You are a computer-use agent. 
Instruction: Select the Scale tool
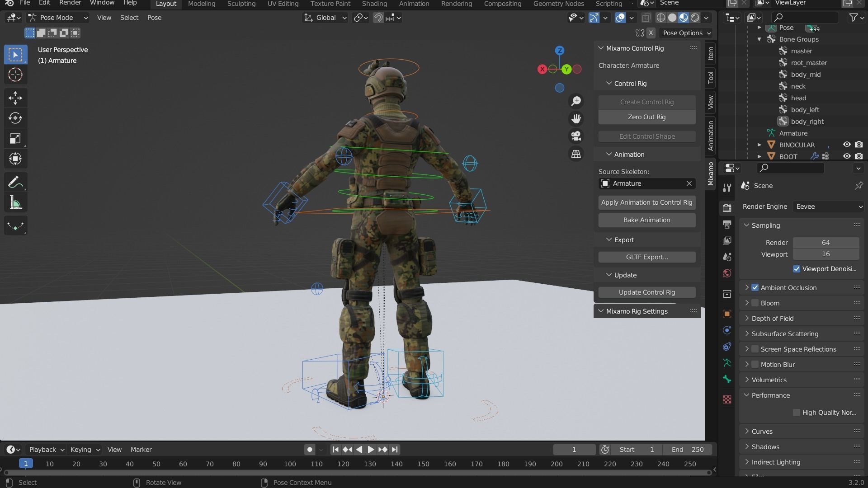[15, 138]
